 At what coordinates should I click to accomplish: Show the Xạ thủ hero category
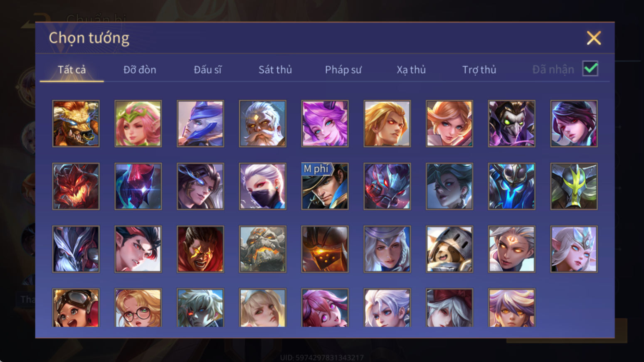[x=411, y=69]
